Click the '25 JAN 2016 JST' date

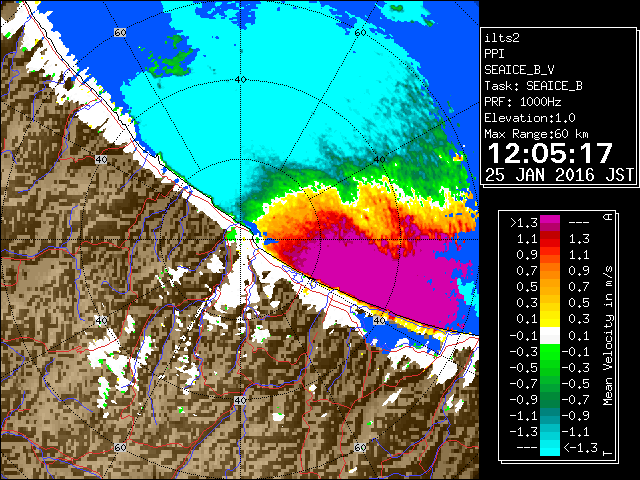click(559, 175)
